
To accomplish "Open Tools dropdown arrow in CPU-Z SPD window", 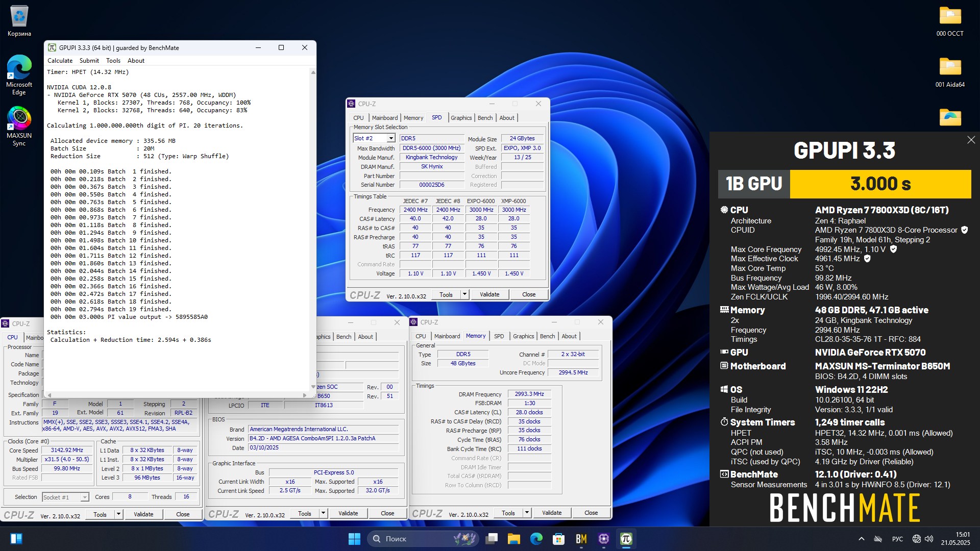I will 464,294.
